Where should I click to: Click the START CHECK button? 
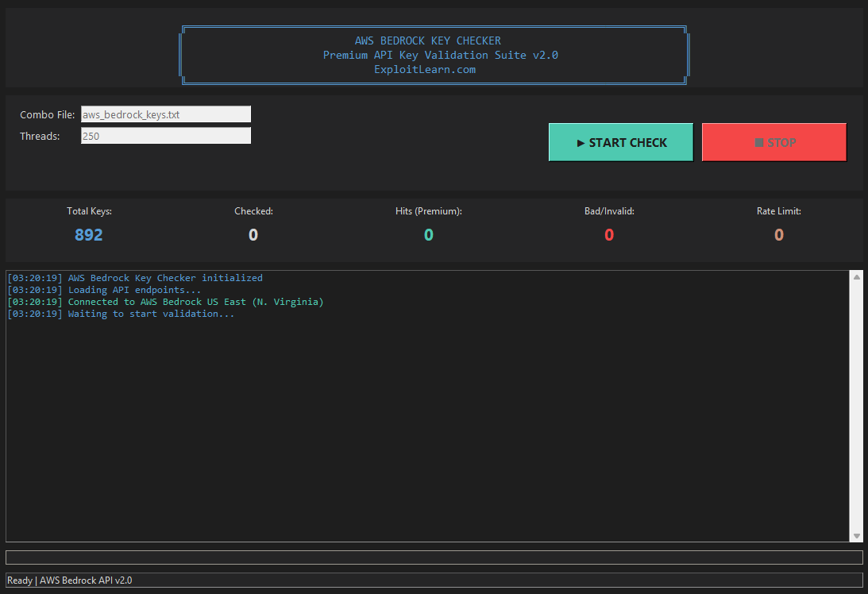click(620, 142)
